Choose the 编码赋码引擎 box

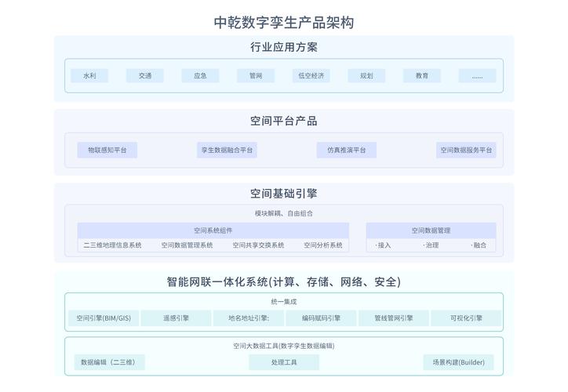[322, 318]
